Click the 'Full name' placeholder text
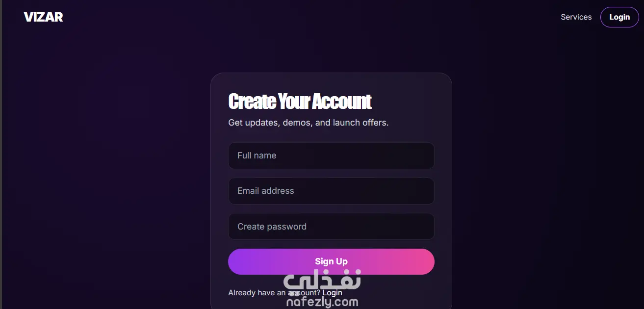This screenshot has height=309, width=644. (257, 155)
